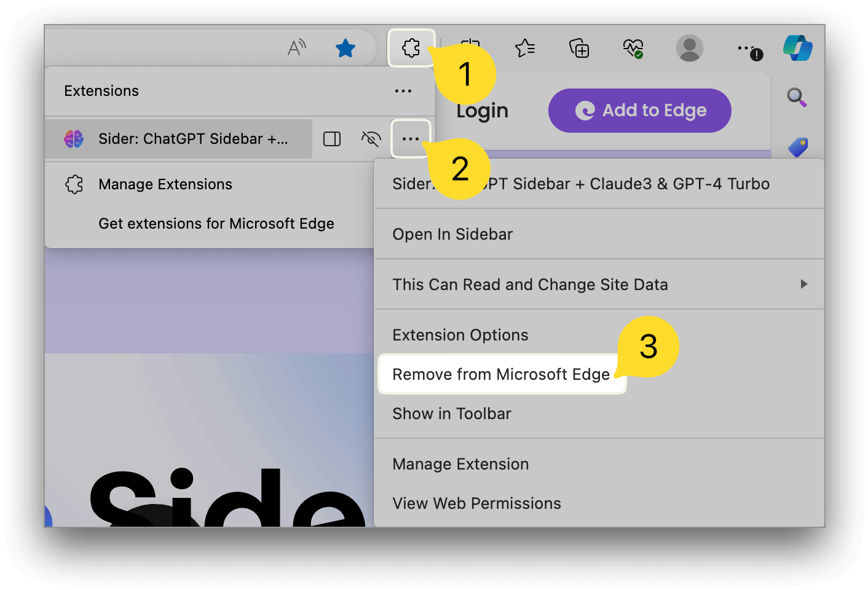Select Show in Toolbar
The height and width of the screenshot is (590, 868).
click(x=599, y=414)
